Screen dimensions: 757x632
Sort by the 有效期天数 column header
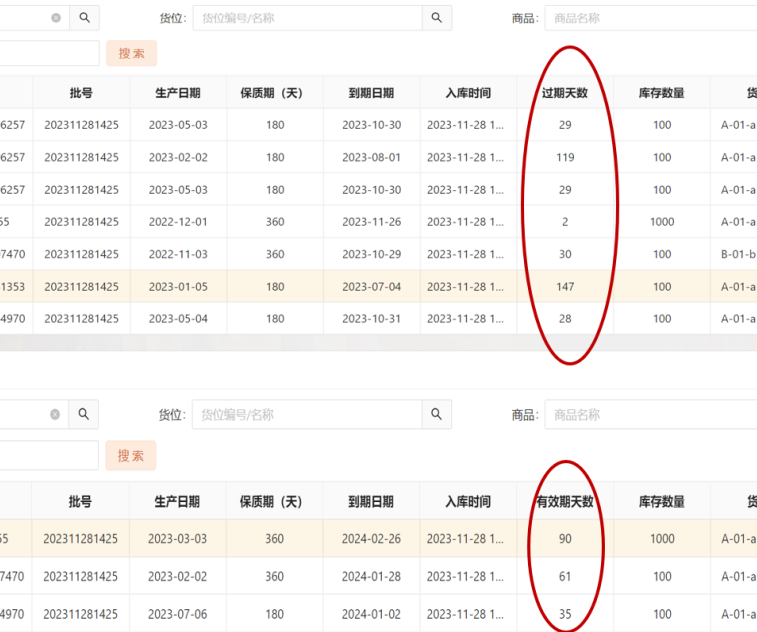coord(565,501)
